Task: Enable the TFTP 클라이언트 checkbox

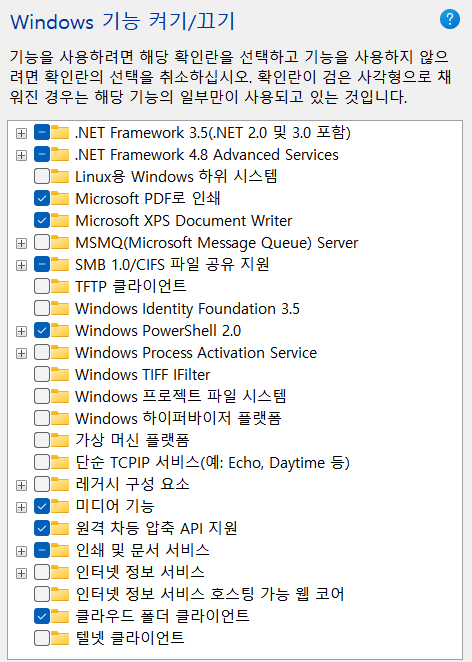Action: pos(42,286)
